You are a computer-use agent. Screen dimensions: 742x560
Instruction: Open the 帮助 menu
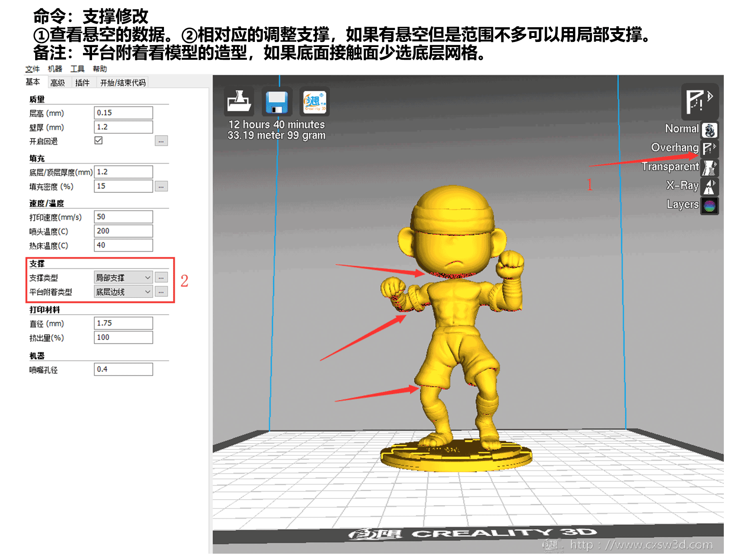pos(100,69)
